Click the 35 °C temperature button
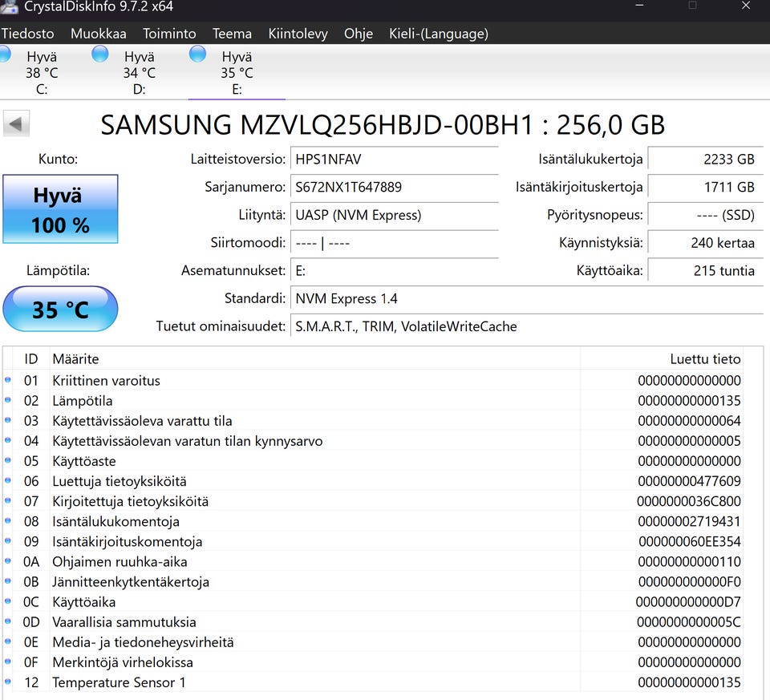Screen dimensions: 770x700 click(x=60, y=309)
